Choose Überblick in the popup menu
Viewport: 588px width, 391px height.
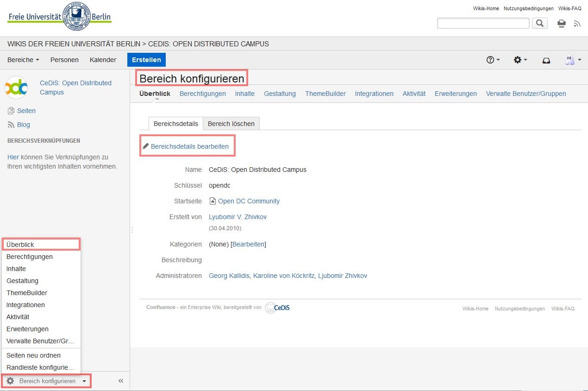coord(41,245)
